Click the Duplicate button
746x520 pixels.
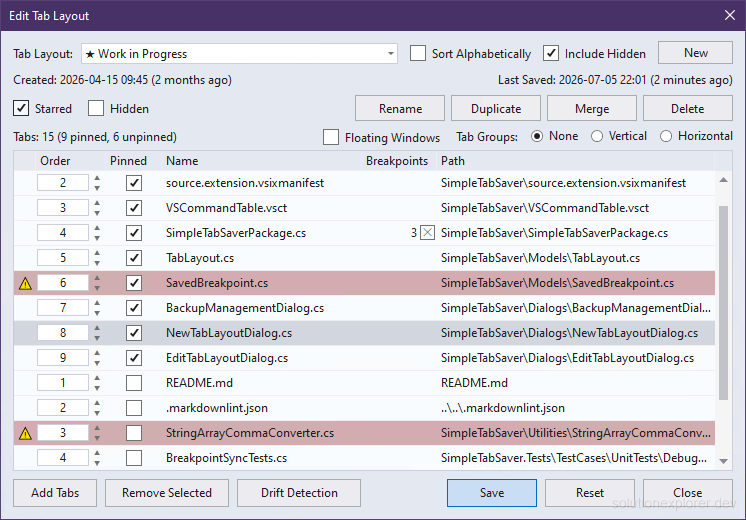496,108
